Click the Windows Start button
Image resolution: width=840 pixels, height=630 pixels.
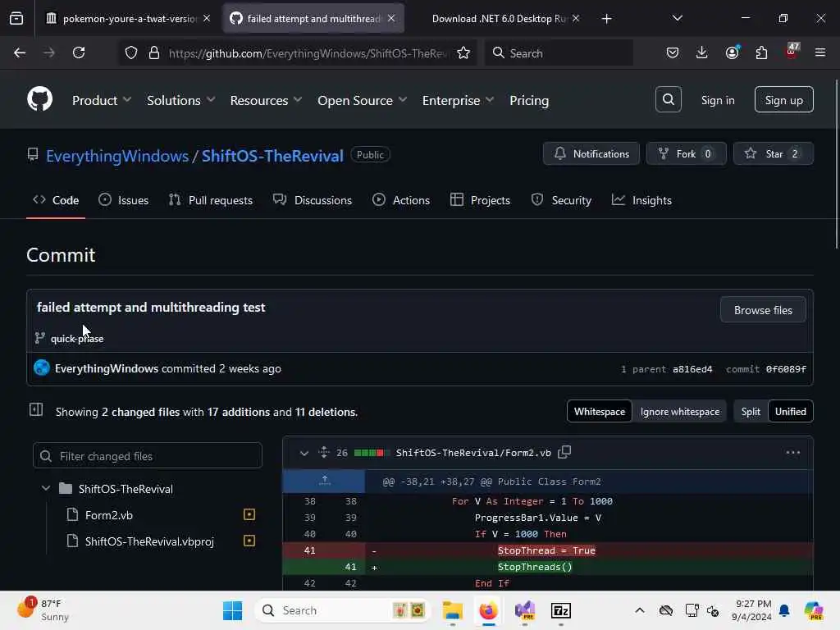click(x=232, y=610)
